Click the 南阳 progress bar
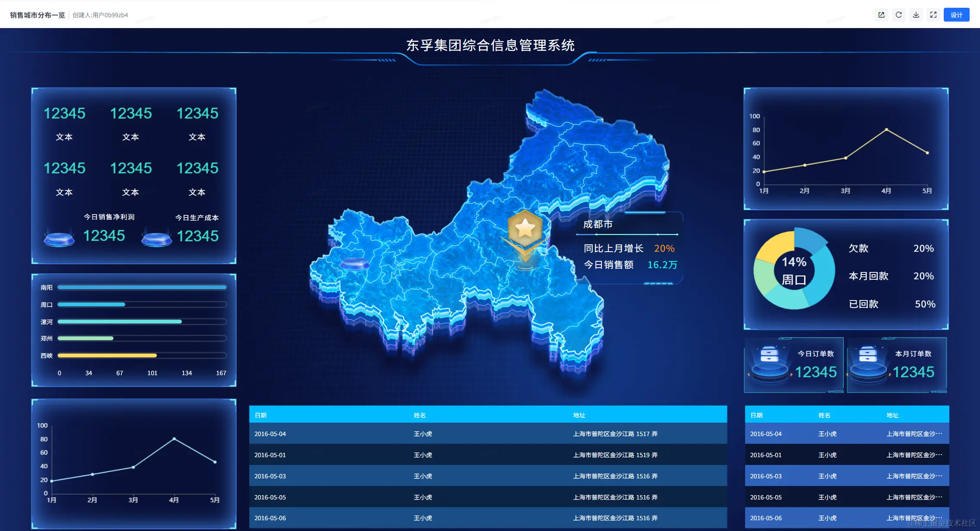Image resolution: width=980 pixels, height=531 pixels. pos(142,288)
